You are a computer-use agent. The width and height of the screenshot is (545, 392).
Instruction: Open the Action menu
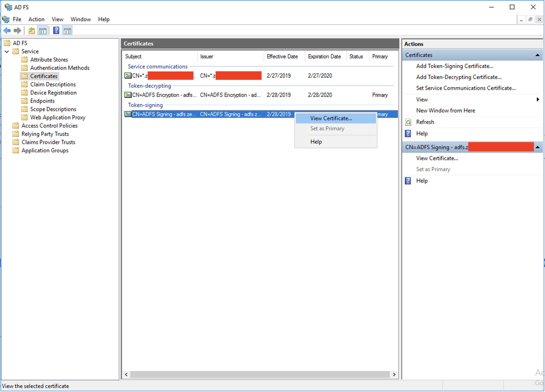click(x=36, y=19)
